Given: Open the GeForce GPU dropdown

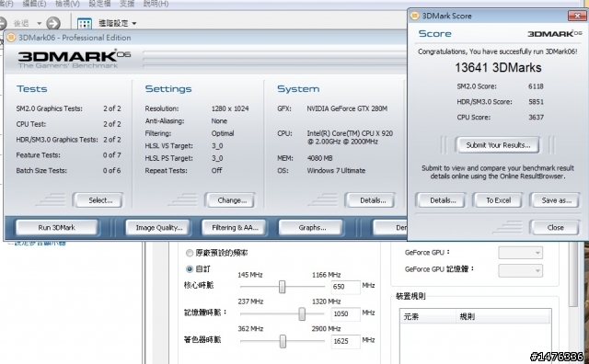Looking at the screenshot, I should (520, 252).
